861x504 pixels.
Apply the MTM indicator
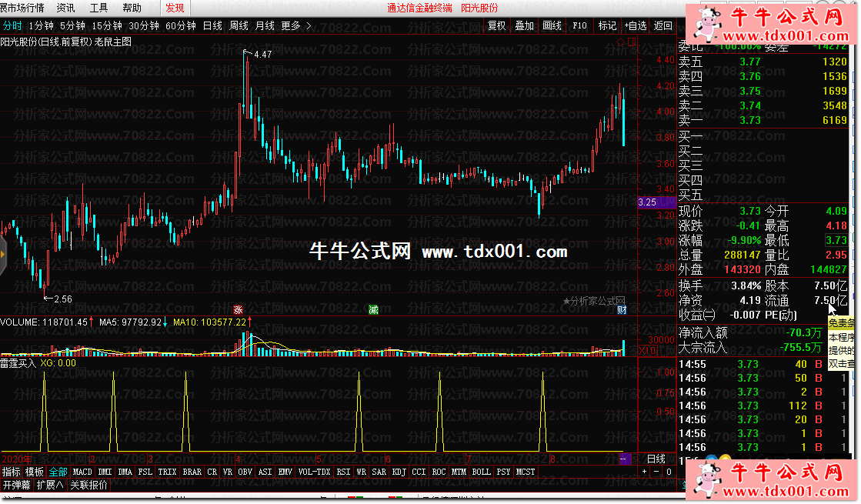click(x=459, y=472)
